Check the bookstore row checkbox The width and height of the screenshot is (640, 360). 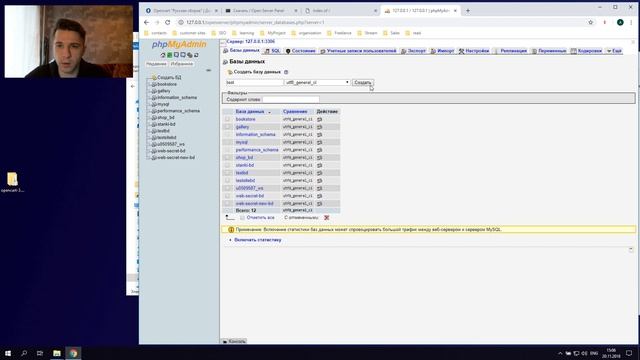[227, 119]
